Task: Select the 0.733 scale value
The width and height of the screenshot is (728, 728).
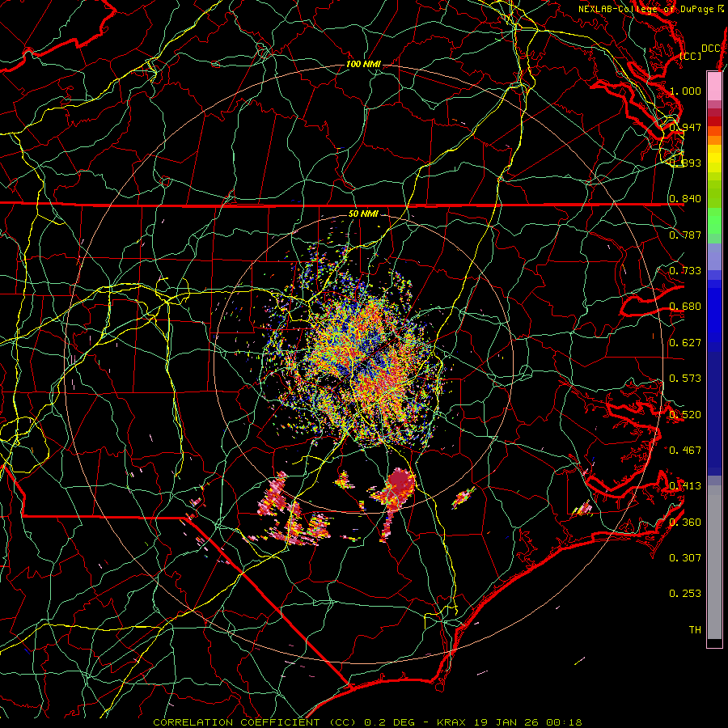Action: [x=685, y=271]
